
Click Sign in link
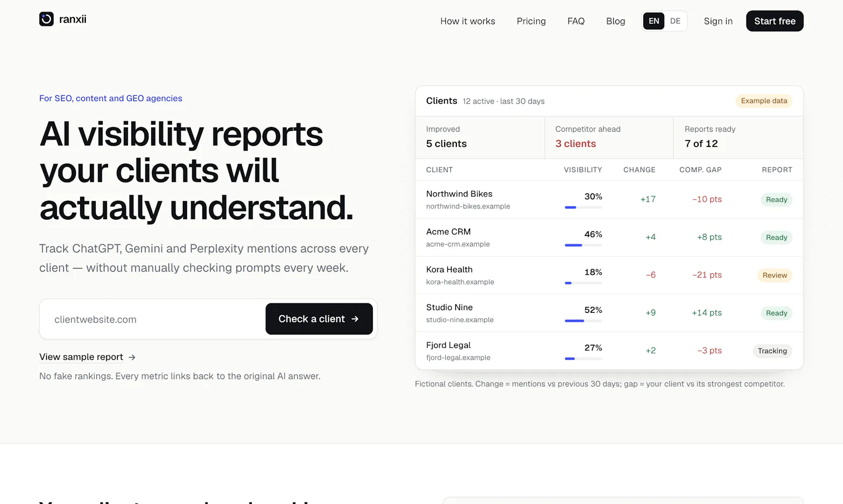pyautogui.click(x=718, y=21)
